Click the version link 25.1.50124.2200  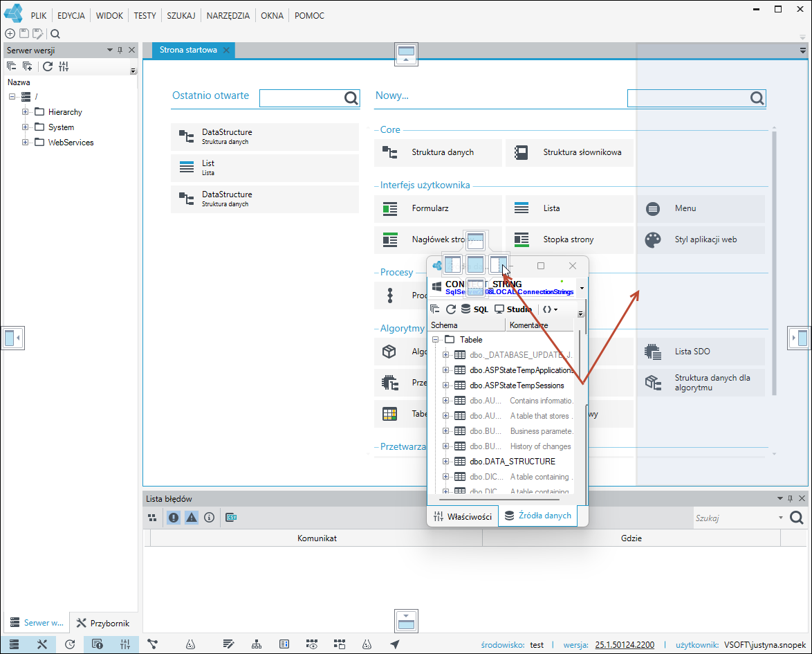(x=625, y=645)
